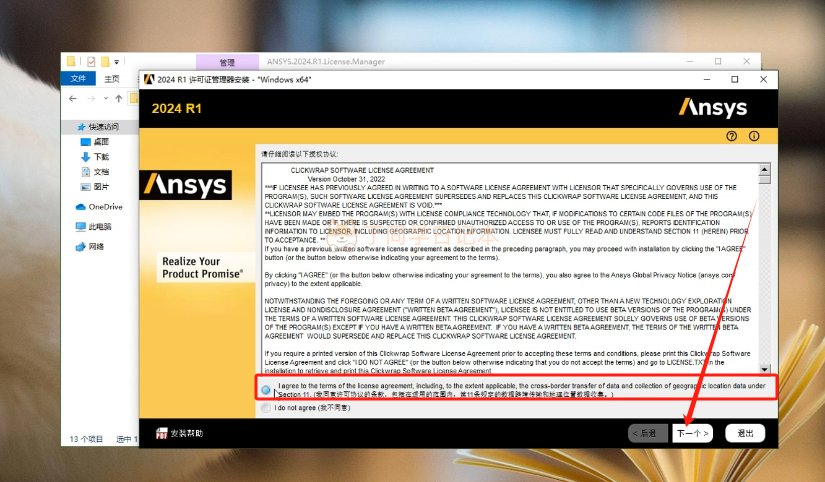Screen dimensions: 825x482
Task: Maximize the Ansys installer window
Action: click(x=735, y=79)
